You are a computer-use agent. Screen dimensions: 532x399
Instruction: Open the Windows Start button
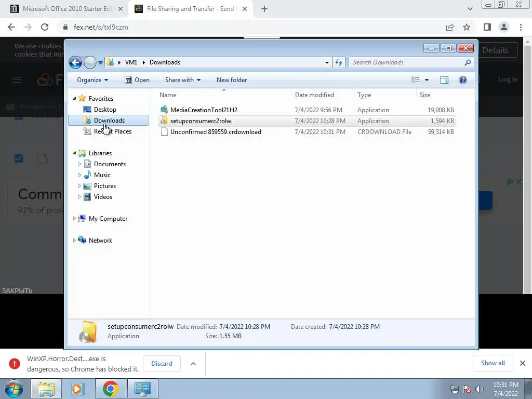pos(14,389)
